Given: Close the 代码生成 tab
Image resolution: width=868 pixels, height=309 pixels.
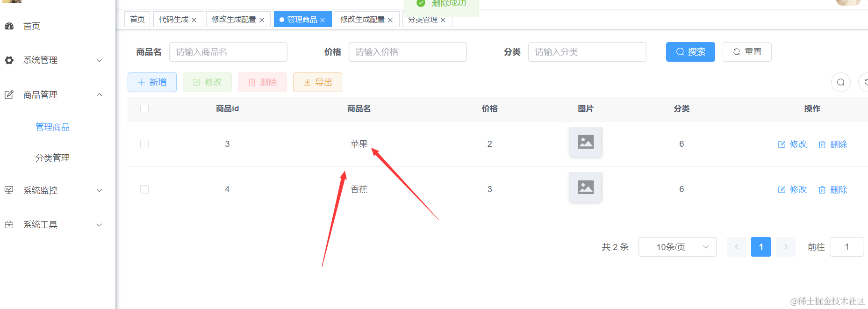Looking at the screenshot, I should pos(194,20).
